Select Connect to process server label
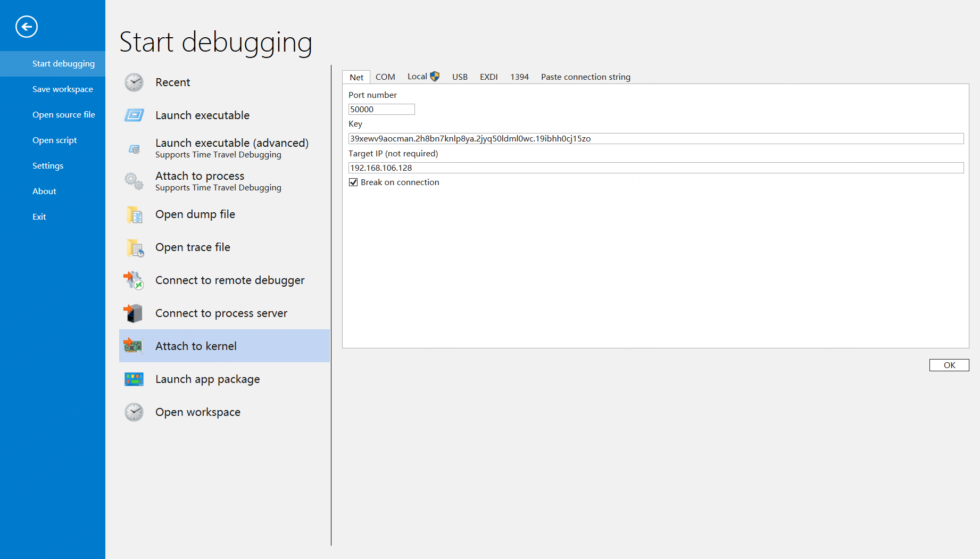This screenshot has width=980, height=559. (x=221, y=313)
